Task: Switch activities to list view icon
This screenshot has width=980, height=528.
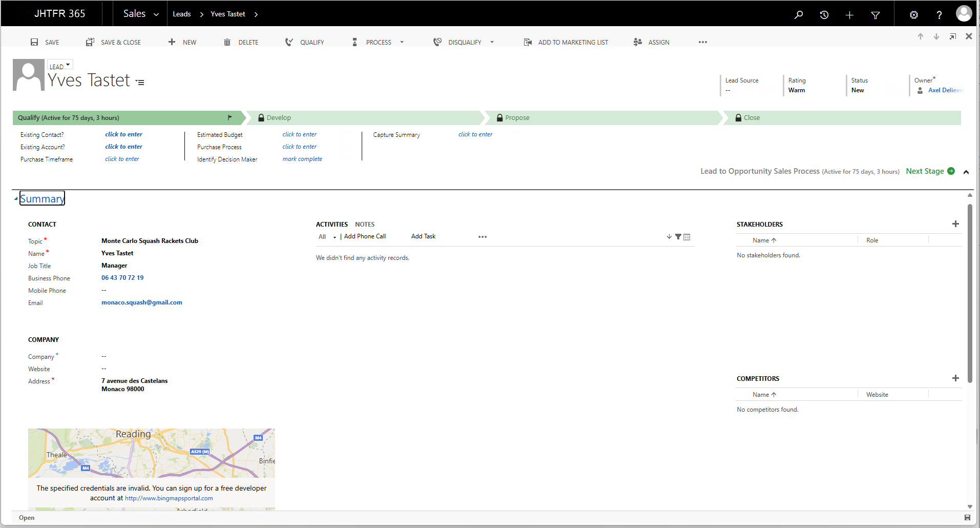Action: (687, 237)
